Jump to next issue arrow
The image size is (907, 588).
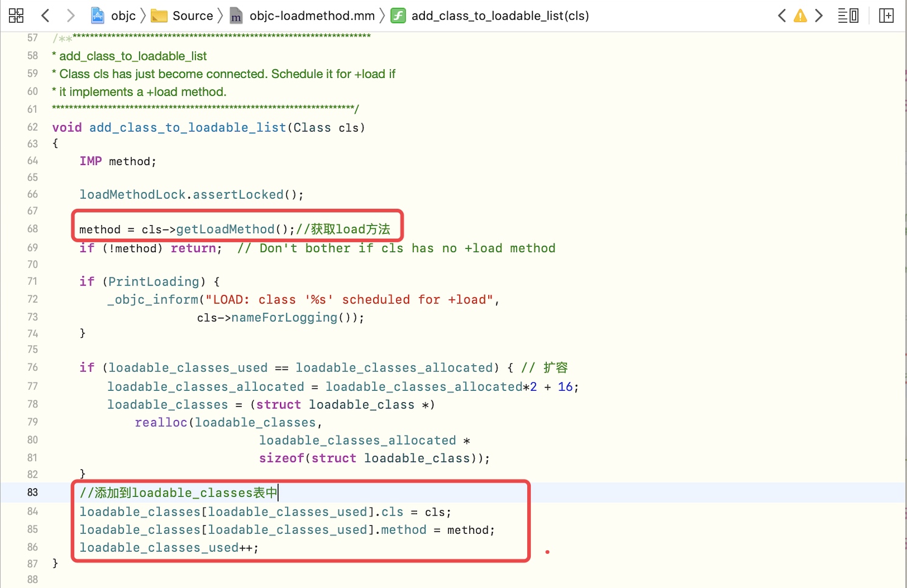pyautogui.click(x=819, y=15)
